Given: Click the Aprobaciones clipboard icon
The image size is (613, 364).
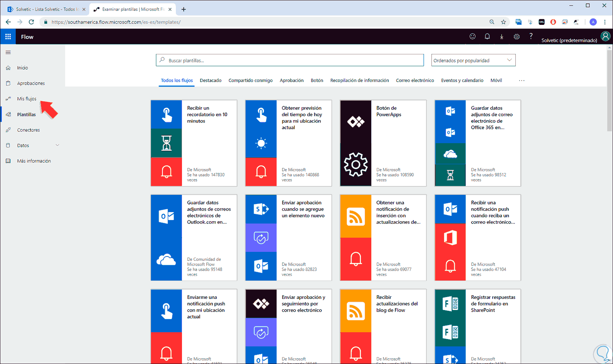Looking at the screenshot, I should pos(8,83).
